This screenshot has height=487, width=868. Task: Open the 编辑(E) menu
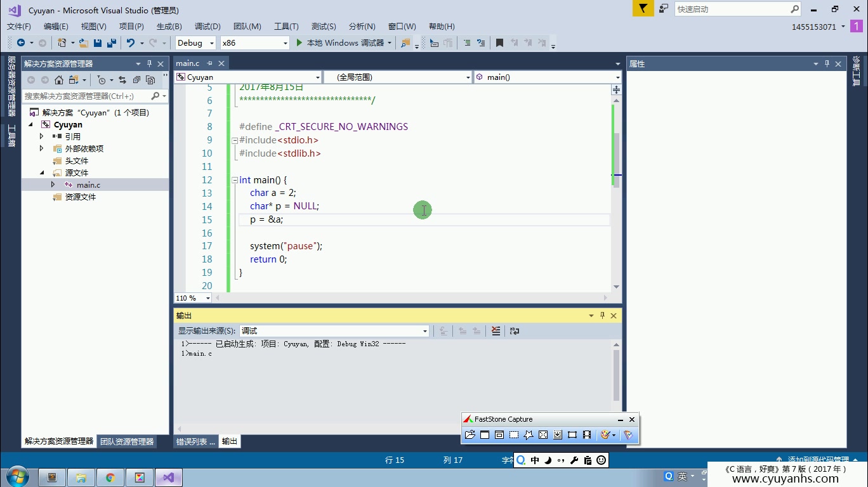56,26
